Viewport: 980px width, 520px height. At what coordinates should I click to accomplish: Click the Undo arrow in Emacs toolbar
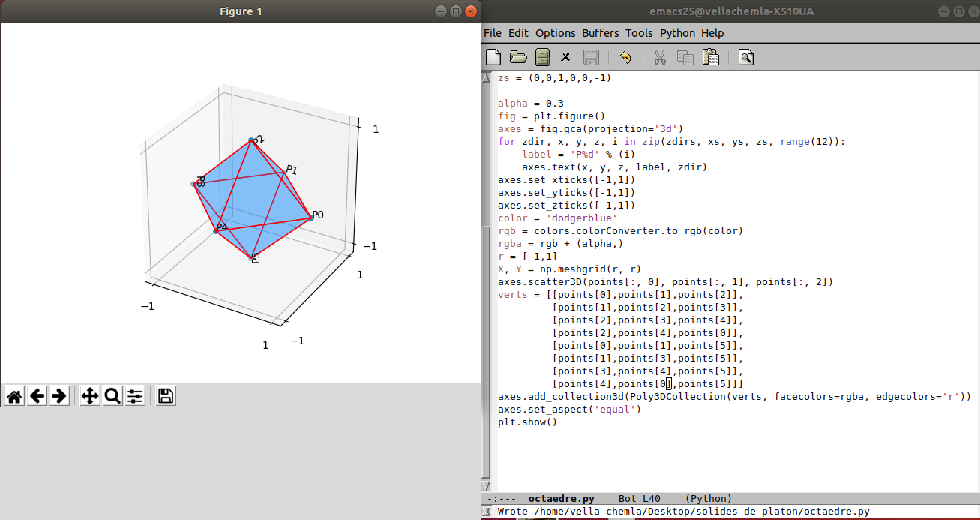(625, 57)
